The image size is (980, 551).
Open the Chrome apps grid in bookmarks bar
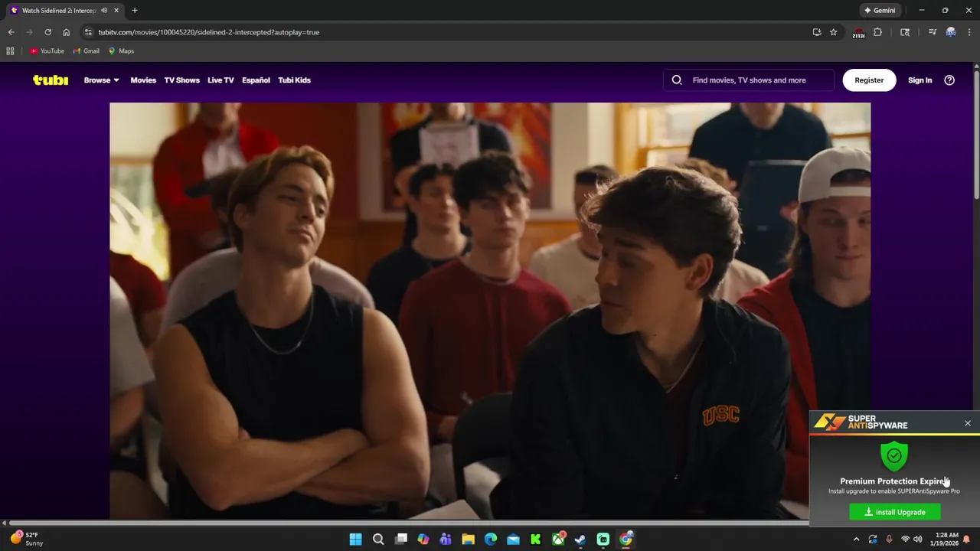[10, 51]
